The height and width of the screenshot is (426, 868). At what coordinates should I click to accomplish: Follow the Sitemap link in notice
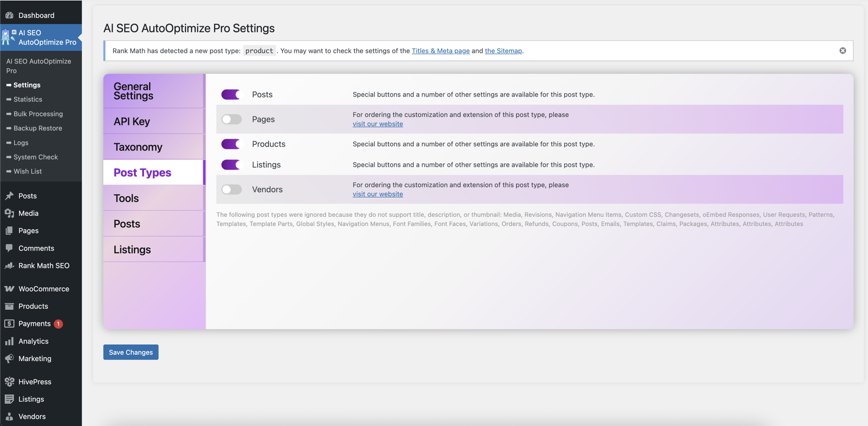click(504, 51)
